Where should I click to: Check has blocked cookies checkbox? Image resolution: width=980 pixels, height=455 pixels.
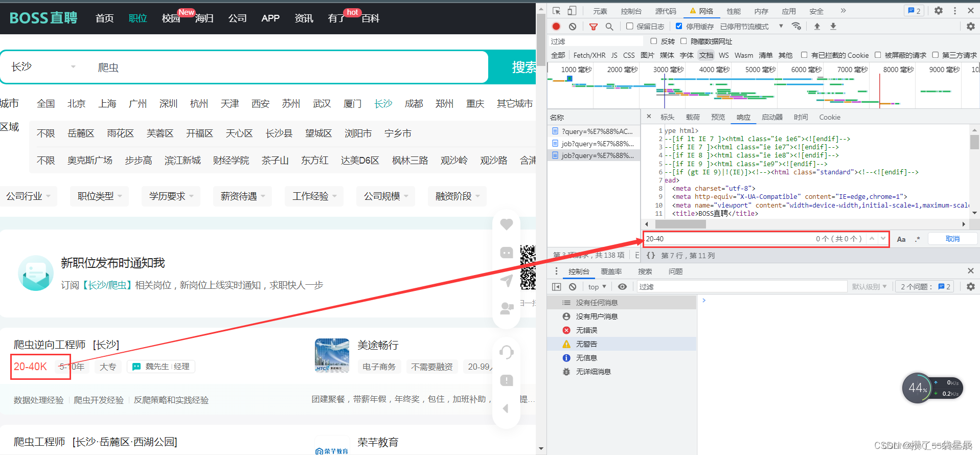(x=804, y=55)
